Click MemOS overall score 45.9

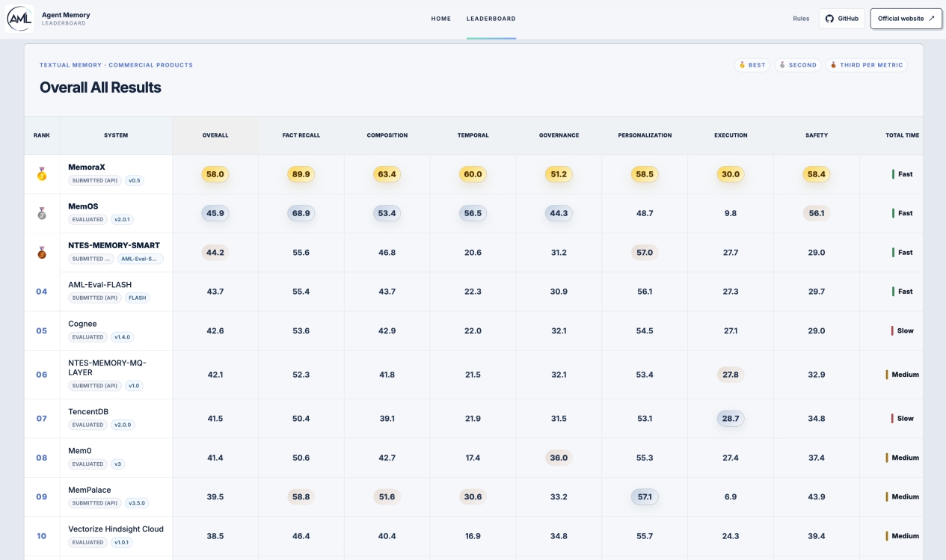215,213
